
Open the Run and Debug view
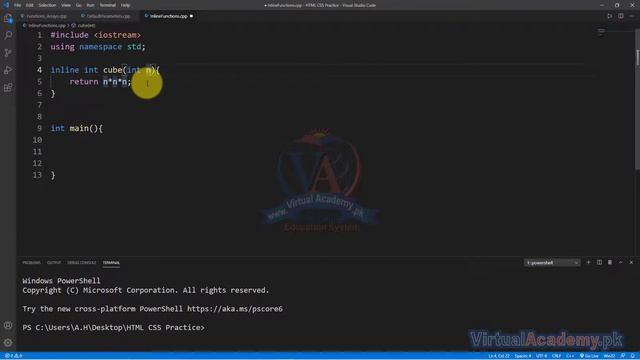coord(8,70)
